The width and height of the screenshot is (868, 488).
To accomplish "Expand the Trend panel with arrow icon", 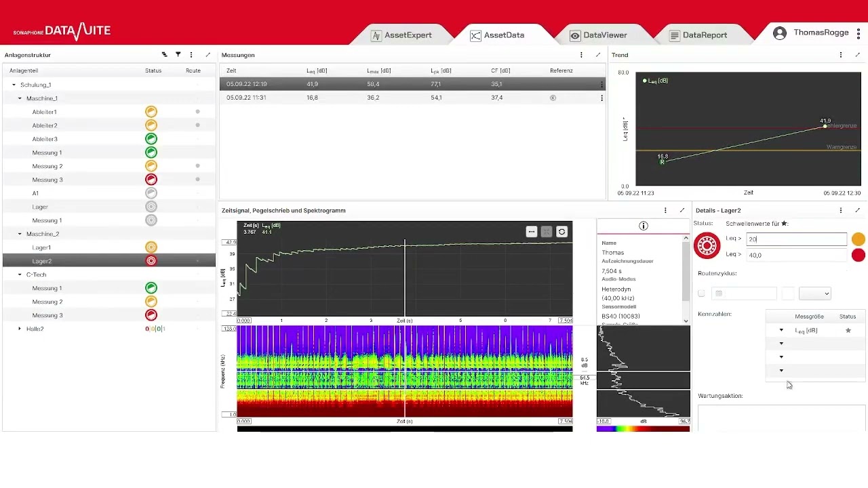I will click(857, 55).
